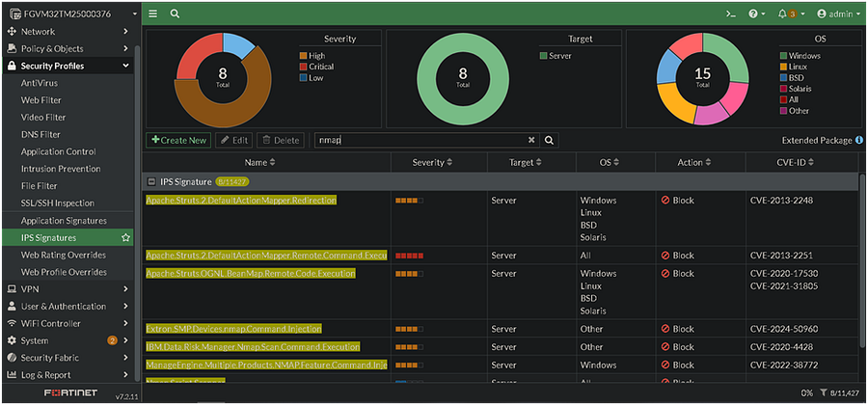
Task: Clear the nmap search text
Action: tap(530, 140)
